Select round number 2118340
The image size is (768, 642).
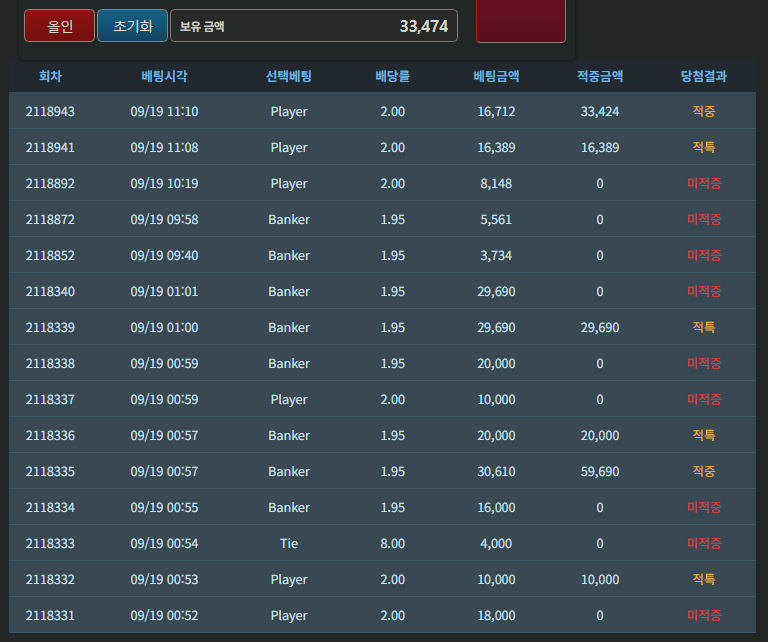pos(50,291)
